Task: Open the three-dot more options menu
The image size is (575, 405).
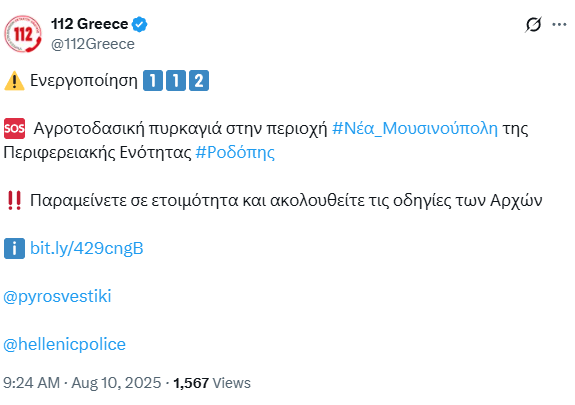Action: (559, 25)
